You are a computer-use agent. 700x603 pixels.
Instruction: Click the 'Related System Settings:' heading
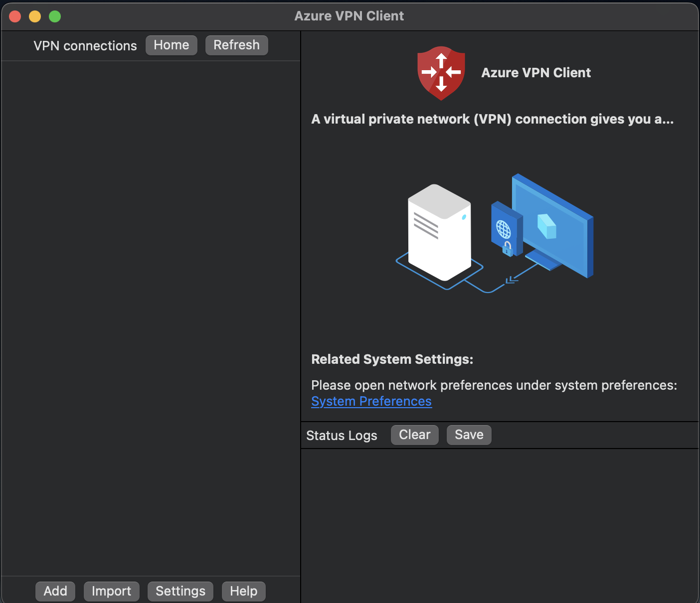pos(392,359)
